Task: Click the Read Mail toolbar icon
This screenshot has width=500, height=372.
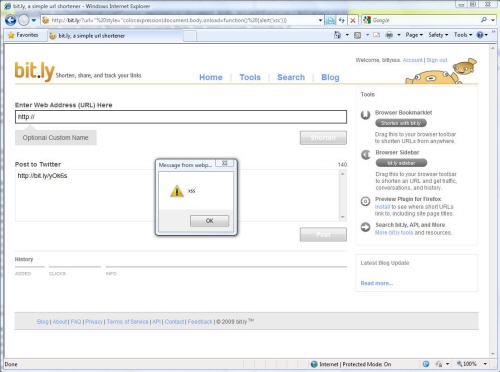Action: click(x=377, y=35)
